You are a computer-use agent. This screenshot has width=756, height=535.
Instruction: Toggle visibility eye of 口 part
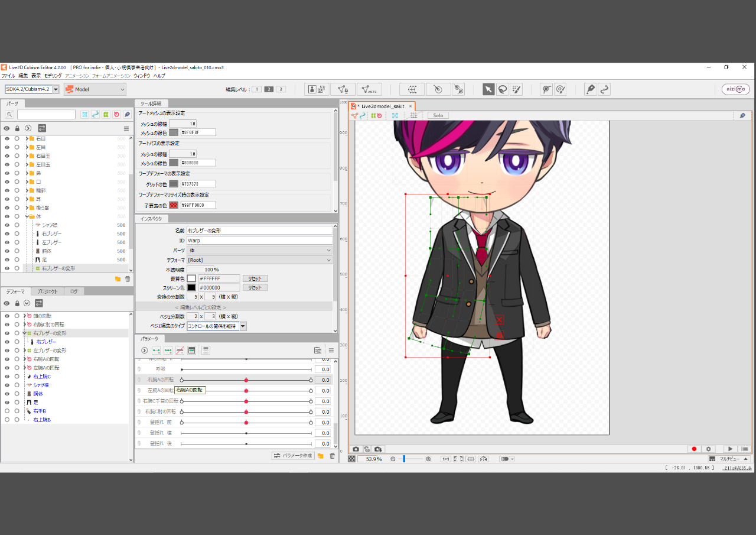7,181
